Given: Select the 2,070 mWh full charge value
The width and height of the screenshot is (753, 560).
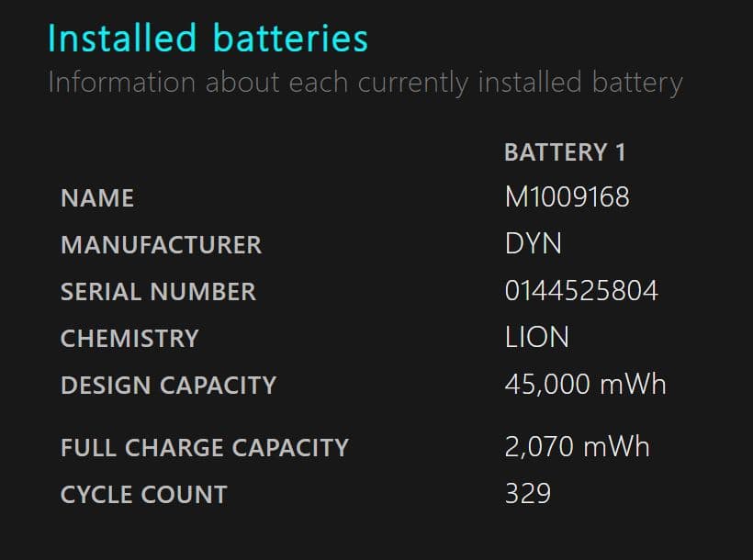Looking at the screenshot, I should [577, 447].
